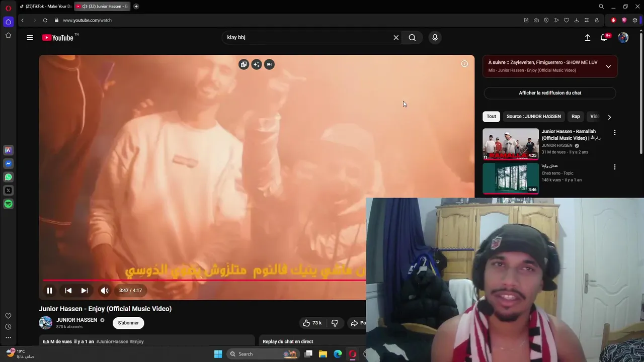Open options for the Cheb terro video
The height and width of the screenshot is (362, 644).
[x=614, y=167]
